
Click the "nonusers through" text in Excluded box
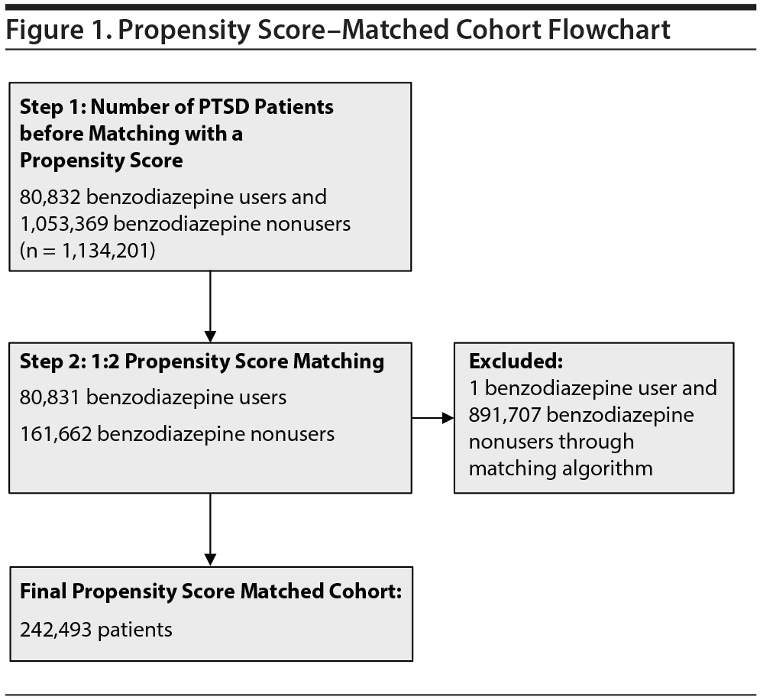(551, 442)
